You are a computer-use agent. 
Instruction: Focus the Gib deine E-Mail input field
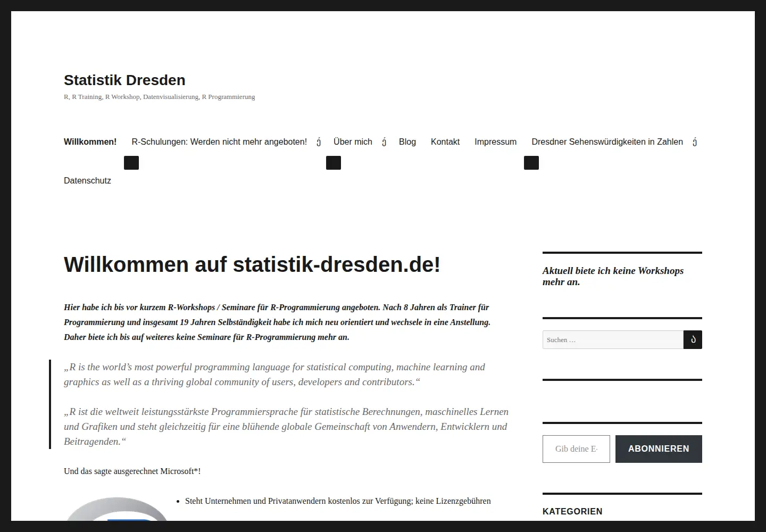(576, 449)
